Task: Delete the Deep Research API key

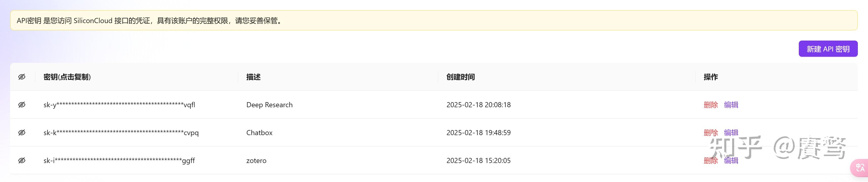Action: [711, 104]
